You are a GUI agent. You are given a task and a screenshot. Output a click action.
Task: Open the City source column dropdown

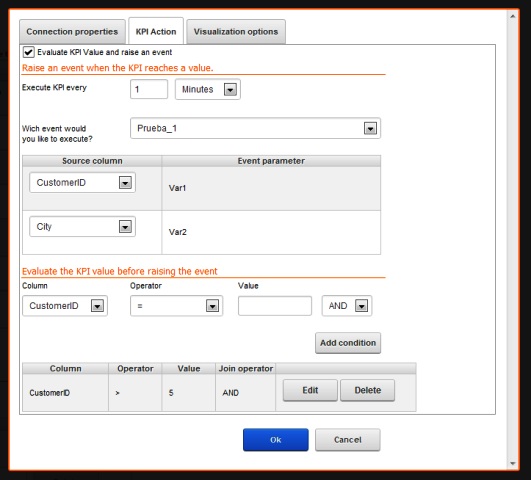pos(82,227)
